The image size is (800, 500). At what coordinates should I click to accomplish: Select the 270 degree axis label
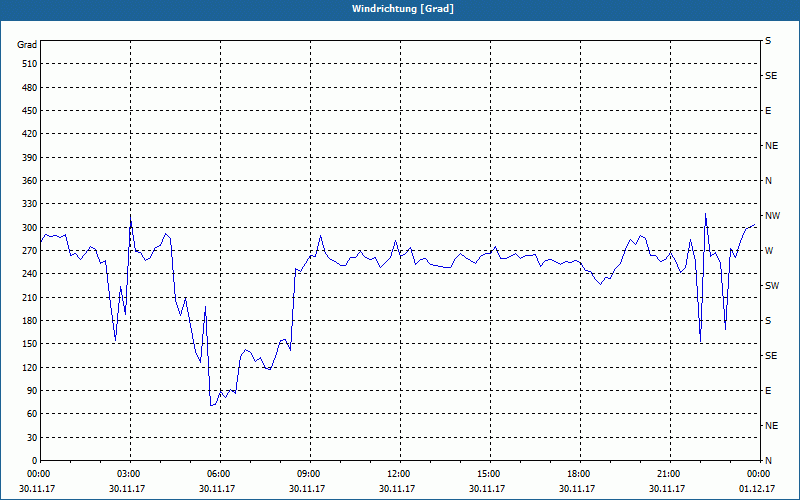point(30,251)
